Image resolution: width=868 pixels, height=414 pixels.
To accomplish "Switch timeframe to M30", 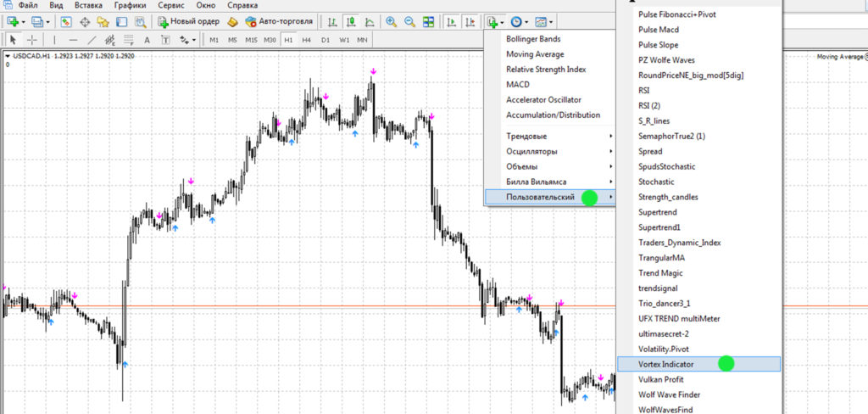I will click(x=270, y=40).
